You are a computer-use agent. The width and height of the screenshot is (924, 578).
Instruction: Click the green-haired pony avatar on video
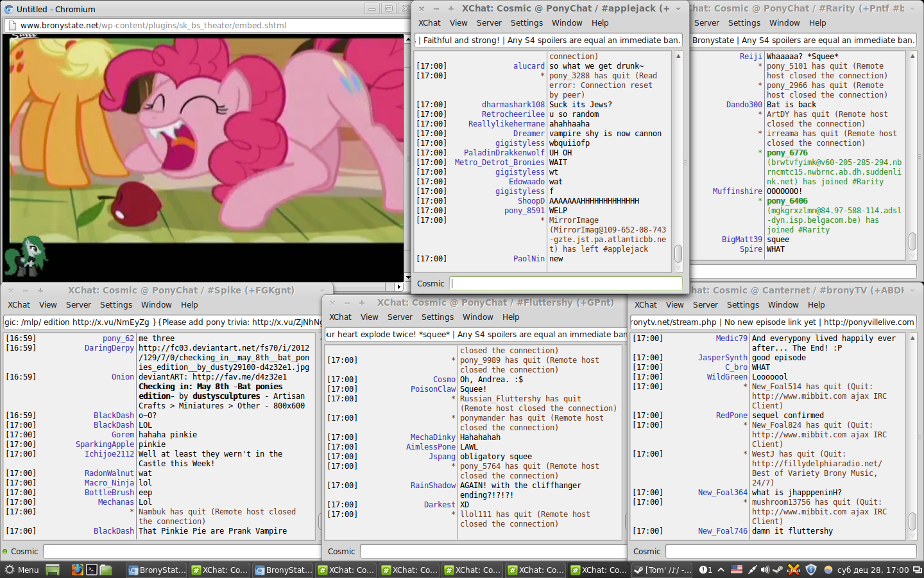(25, 256)
